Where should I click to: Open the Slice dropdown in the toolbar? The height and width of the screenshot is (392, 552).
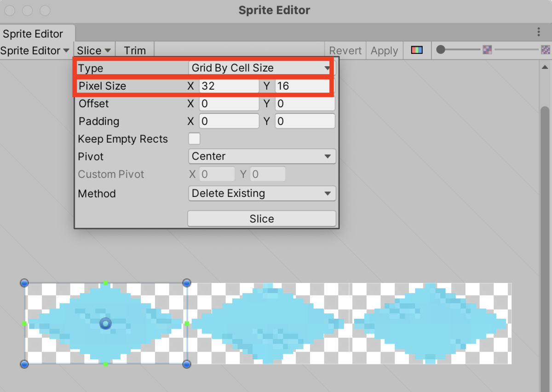(94, 51)
